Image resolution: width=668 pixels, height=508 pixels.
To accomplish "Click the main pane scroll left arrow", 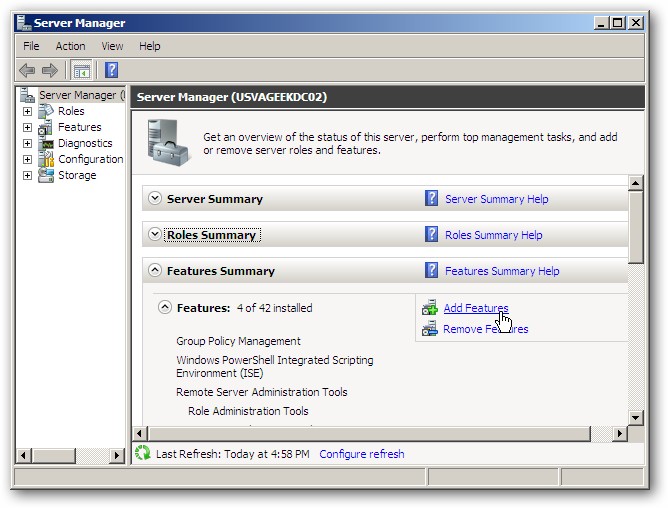I will [x=139, y=434].
